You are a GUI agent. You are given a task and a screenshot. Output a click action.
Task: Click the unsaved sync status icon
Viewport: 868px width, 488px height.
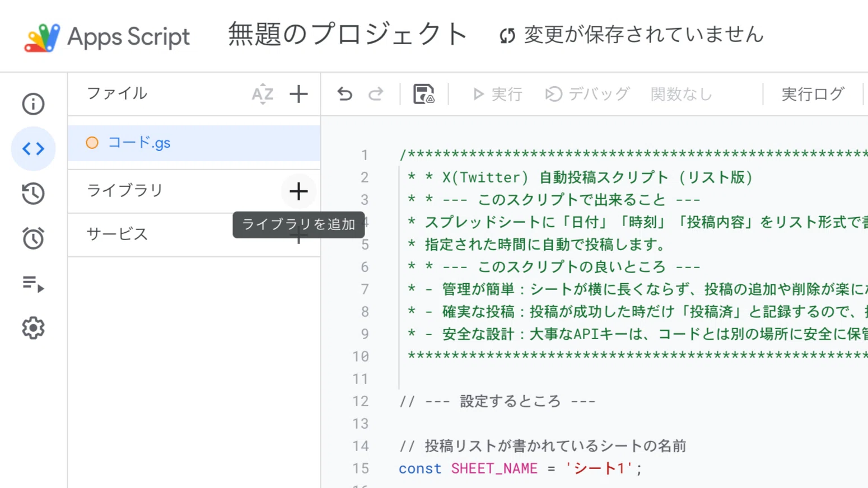(507, 36)
